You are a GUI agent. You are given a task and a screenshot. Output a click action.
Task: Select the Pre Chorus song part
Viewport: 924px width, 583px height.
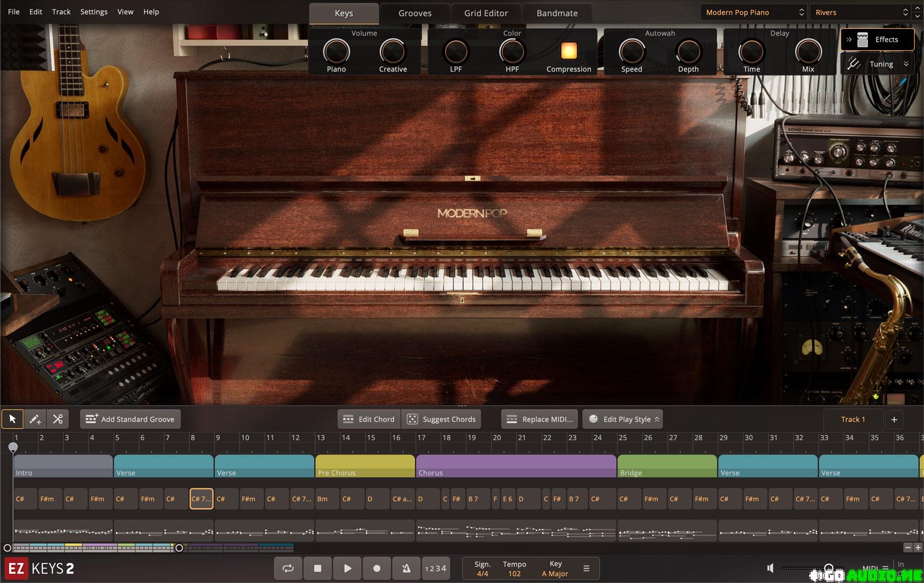click(365, 466)
